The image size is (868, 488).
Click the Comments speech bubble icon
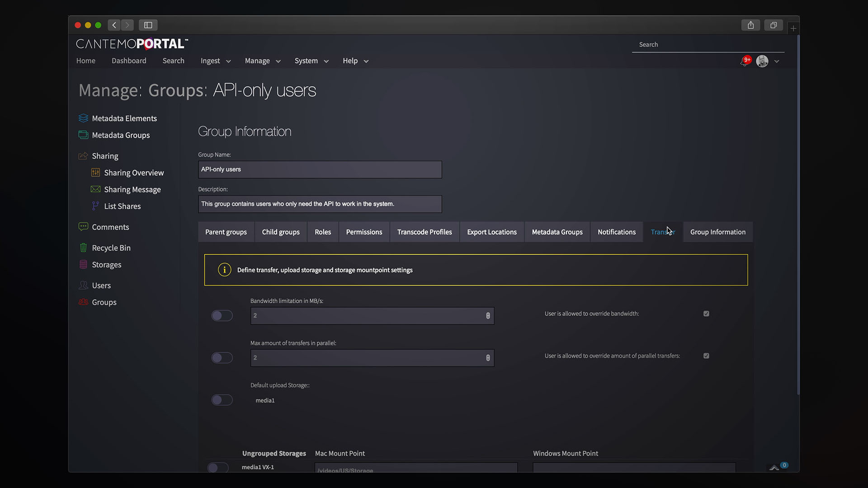coord(83,227)
